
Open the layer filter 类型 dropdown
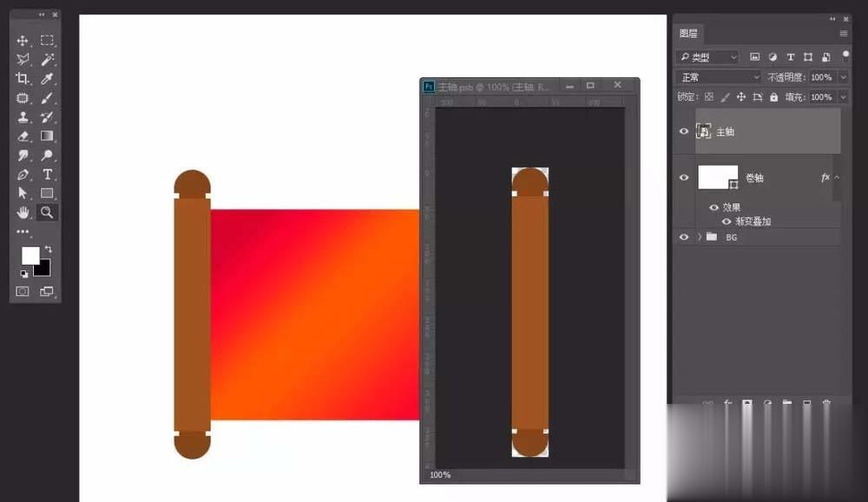tap(708, 57)
